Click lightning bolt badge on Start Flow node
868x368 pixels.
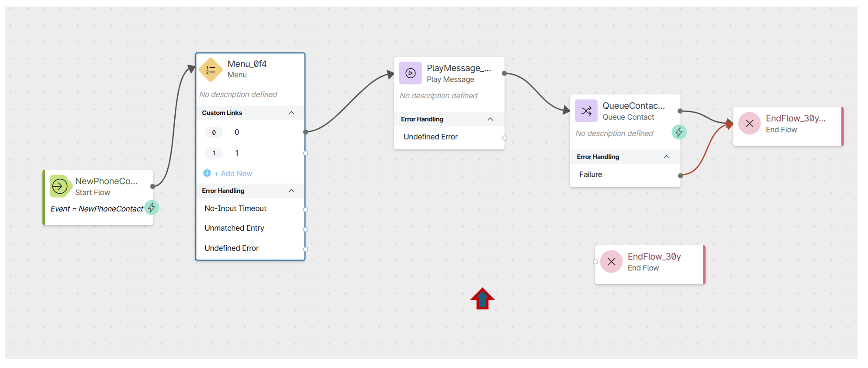152,208
